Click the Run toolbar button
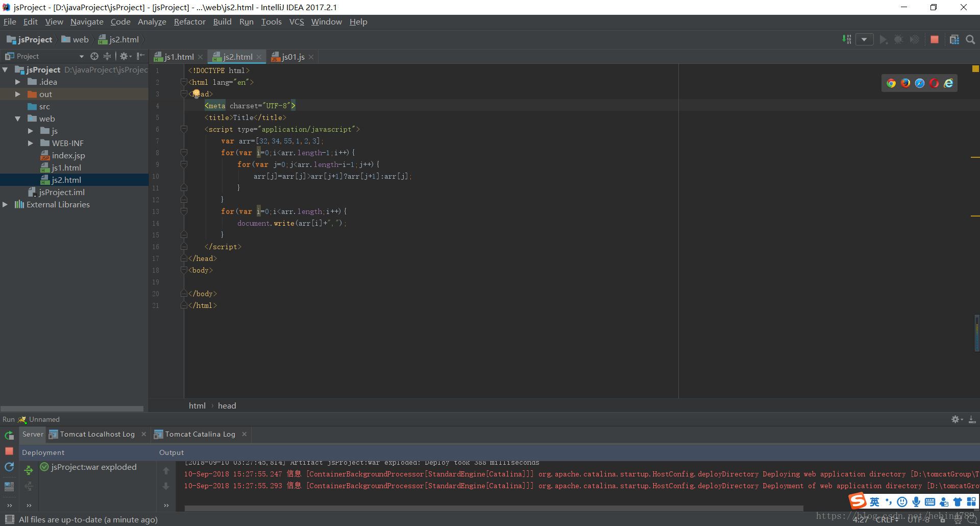 pos(883,39)
